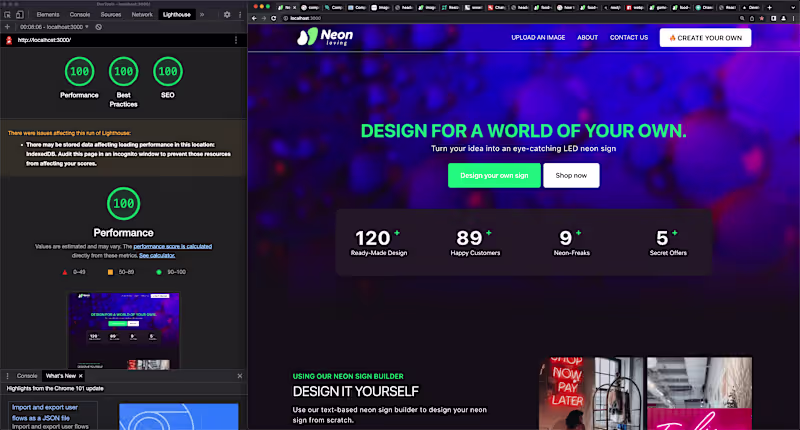Click the 120+ Ready-Made Design stat
Image resolution: width=800 pixels, height=430 pixels.
[379, 242]
